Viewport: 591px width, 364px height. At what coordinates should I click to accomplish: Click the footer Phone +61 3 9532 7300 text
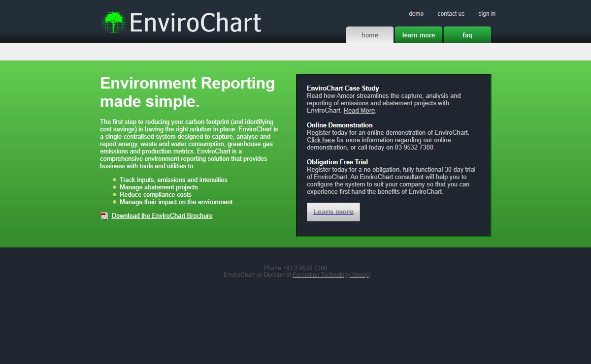click(295, 268)
